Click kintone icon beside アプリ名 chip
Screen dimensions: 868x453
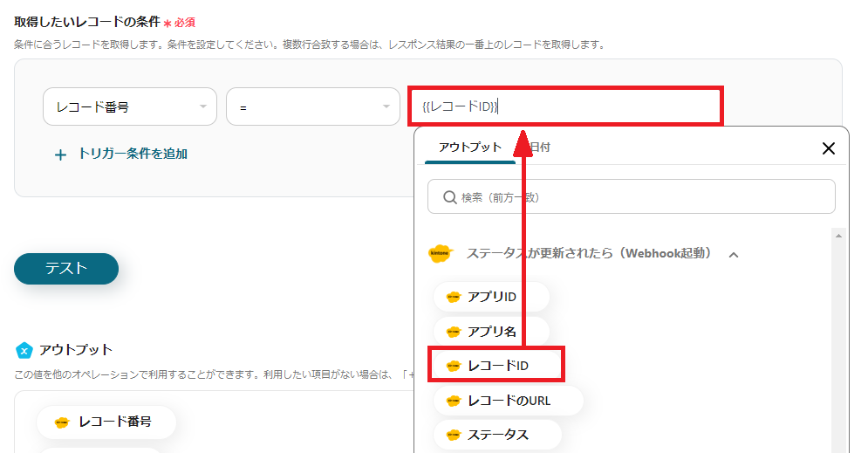click(453, 332)
